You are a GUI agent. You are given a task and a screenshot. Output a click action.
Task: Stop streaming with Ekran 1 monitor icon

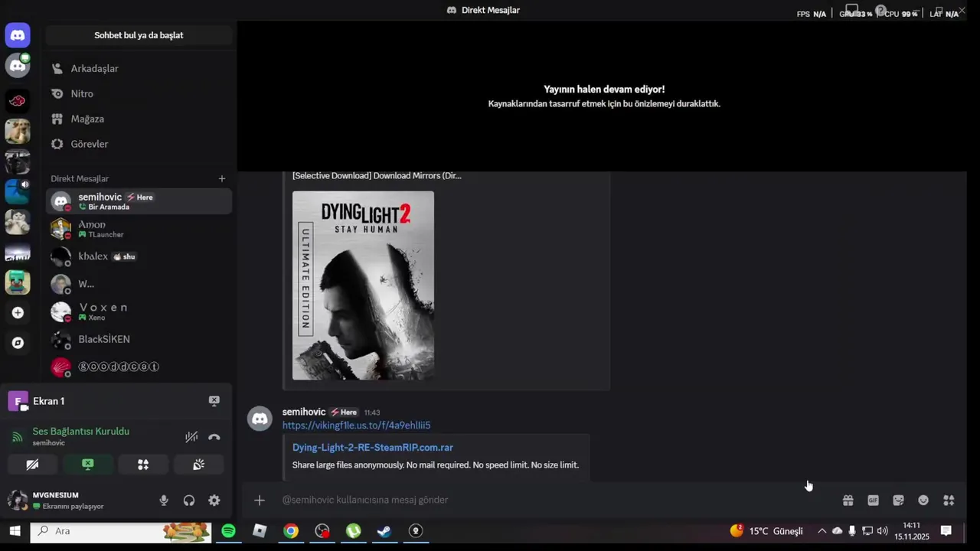214,401
